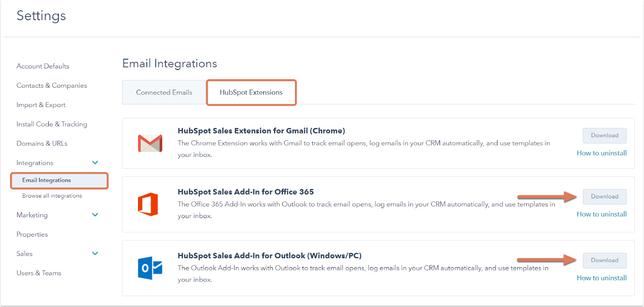
Task: Expand the Marketing section chevron
Action: point(95,215)
